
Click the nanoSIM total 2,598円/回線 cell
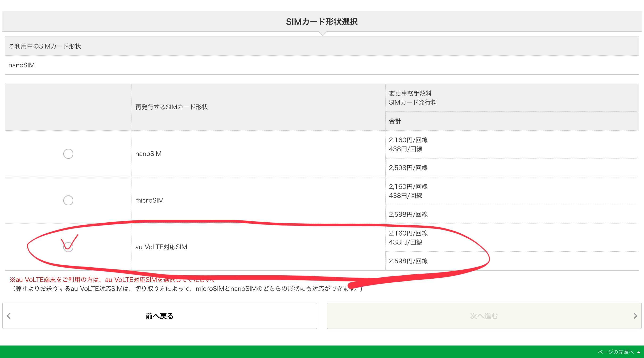tap(408, 168)
